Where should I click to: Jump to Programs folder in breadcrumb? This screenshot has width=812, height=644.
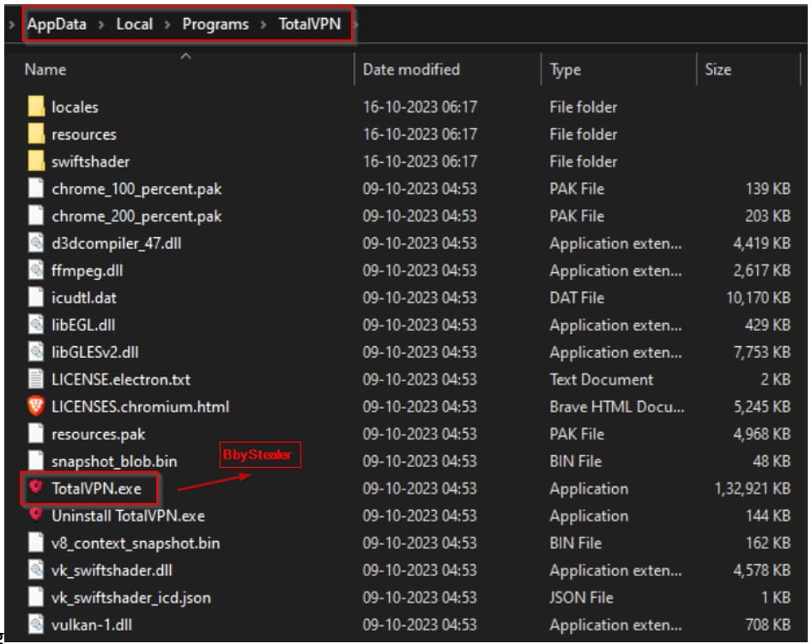point(215,24)
